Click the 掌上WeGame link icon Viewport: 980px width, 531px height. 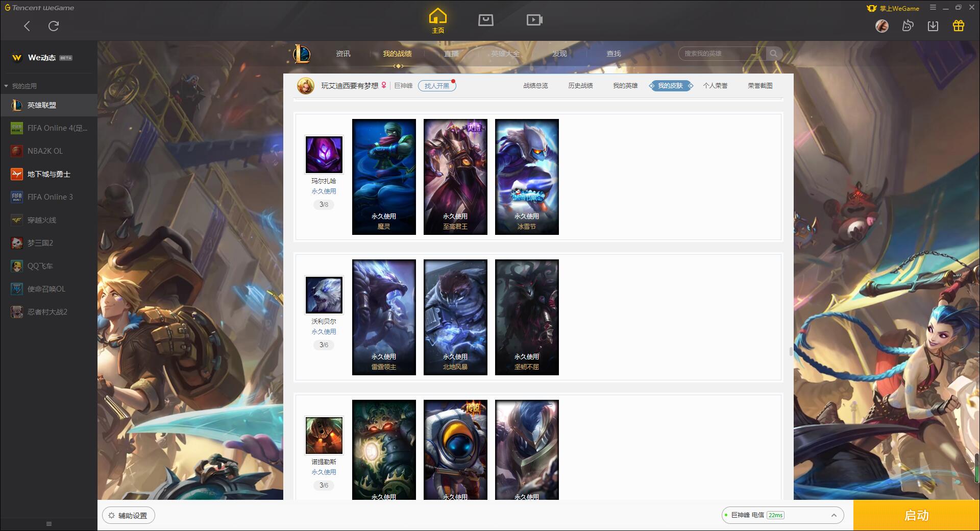(893, 8)
